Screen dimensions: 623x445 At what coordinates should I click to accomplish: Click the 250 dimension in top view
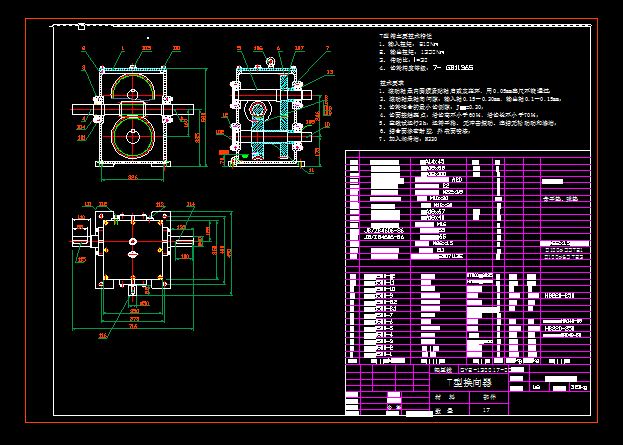click(x=135, y=311)
